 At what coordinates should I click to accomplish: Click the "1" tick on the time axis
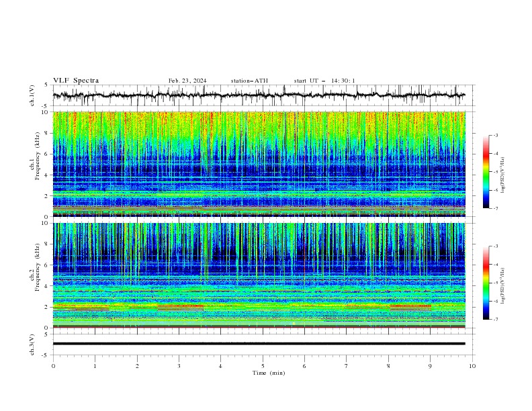[x=95, y=366]
